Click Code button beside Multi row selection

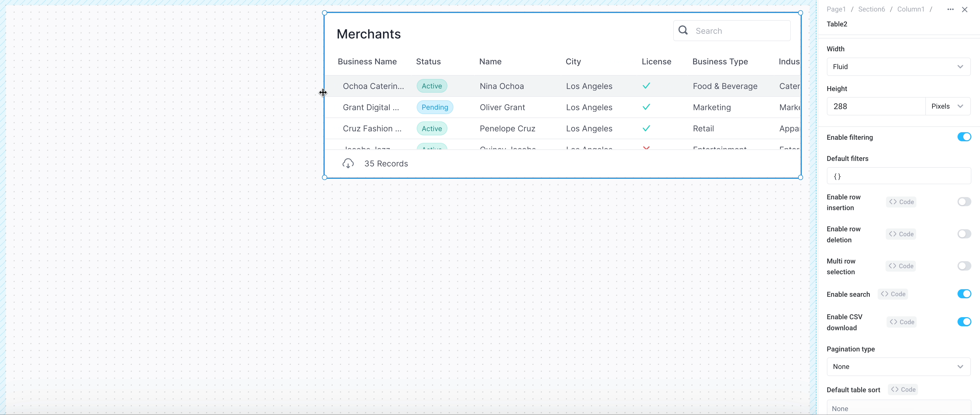click(900, 266)
